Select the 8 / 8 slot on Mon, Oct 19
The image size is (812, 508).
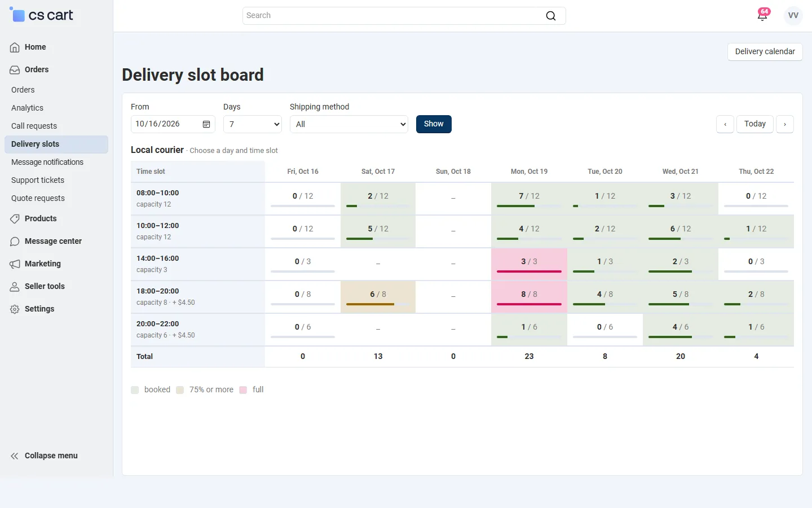tap(529, 297)
